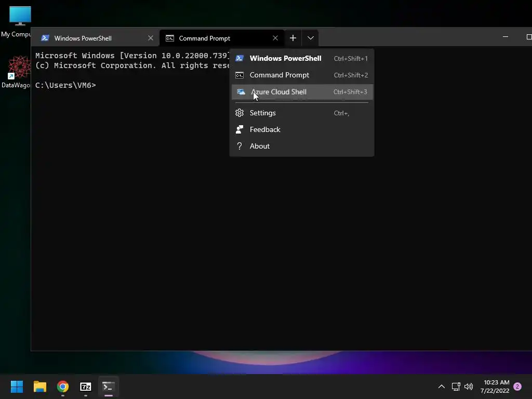Click the Command Prompt icon in the menu
The image size is (532, 399).
point(240,75)
